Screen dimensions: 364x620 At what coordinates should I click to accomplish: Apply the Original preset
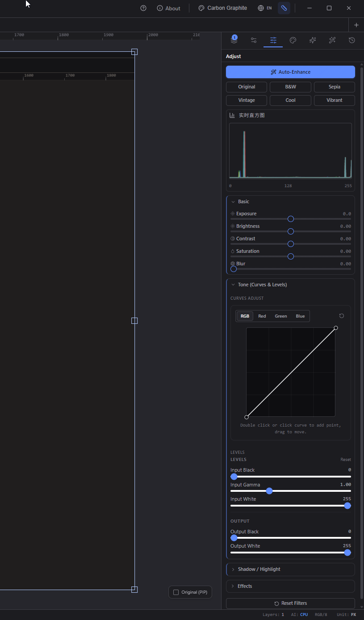coord(247,87)
